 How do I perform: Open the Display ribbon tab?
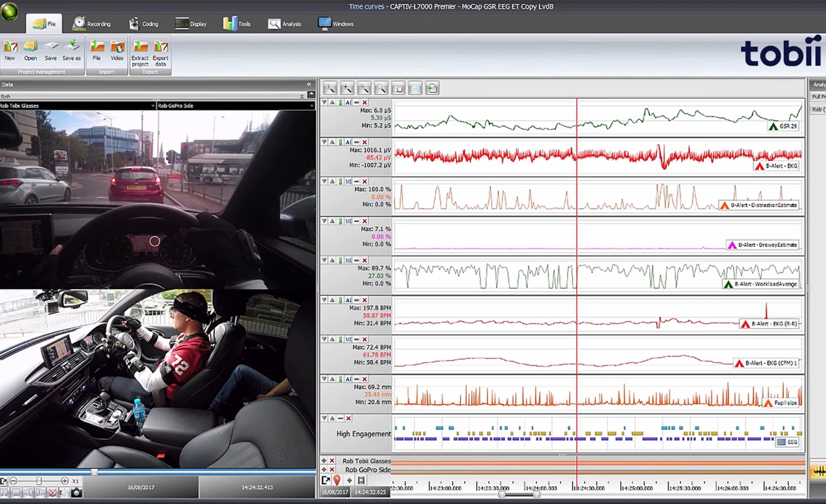tap(191, 24)
